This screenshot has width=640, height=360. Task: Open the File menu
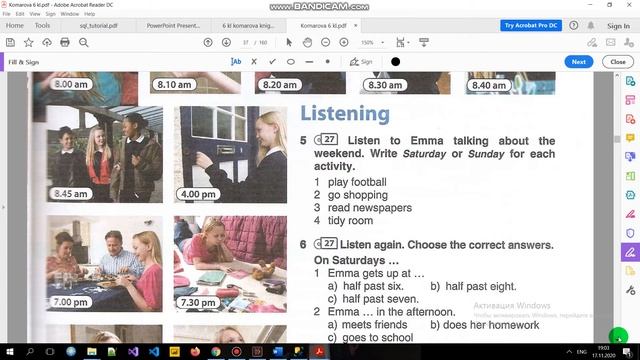click(7, 14)
